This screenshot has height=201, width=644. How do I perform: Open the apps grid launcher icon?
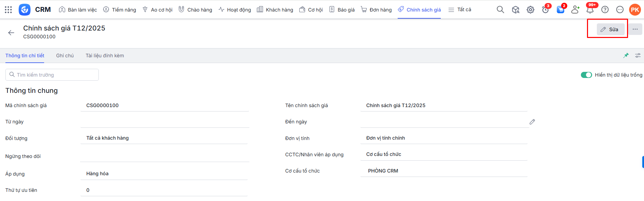pos(8,9)
